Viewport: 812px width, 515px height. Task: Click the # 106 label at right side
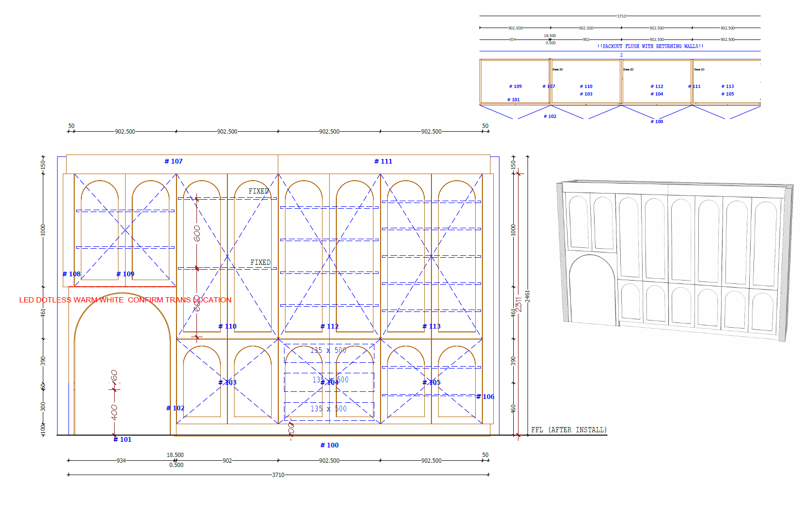tap(485, 397)
